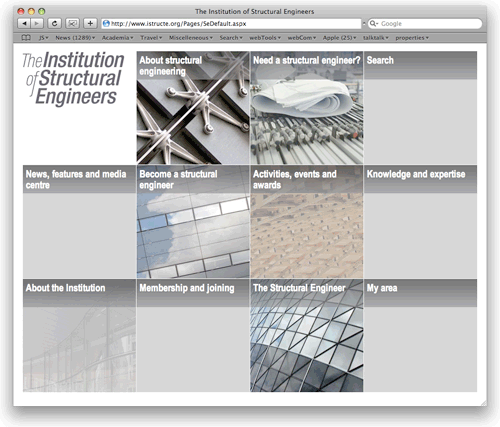The image size is (500, 427).
Task: Open About structural engineering tile
Action: pos(193,107)
